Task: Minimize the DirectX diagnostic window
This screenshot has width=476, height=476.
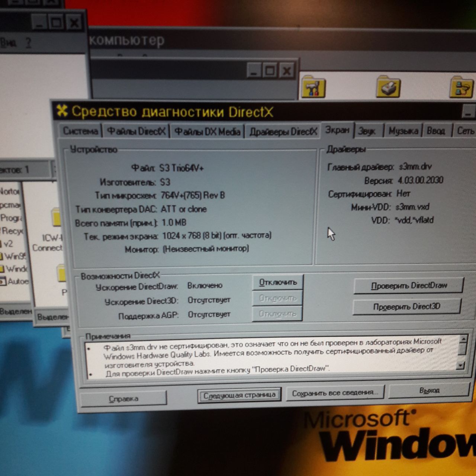Action: point(469,112)
